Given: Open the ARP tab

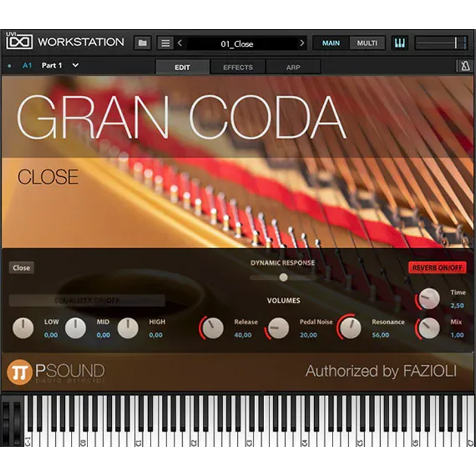Looking at the screenshot, I should [x=293, y=67].
